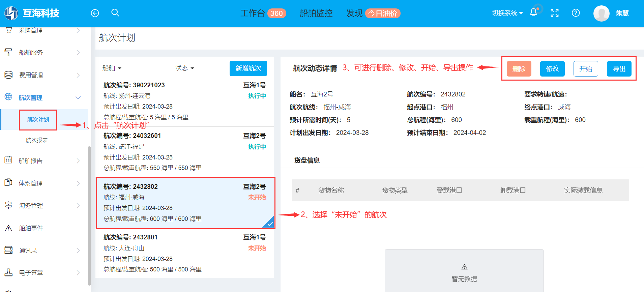644x292 pixels.
Task: Click the 实际装载信息 column header
Action: point(583,190)
